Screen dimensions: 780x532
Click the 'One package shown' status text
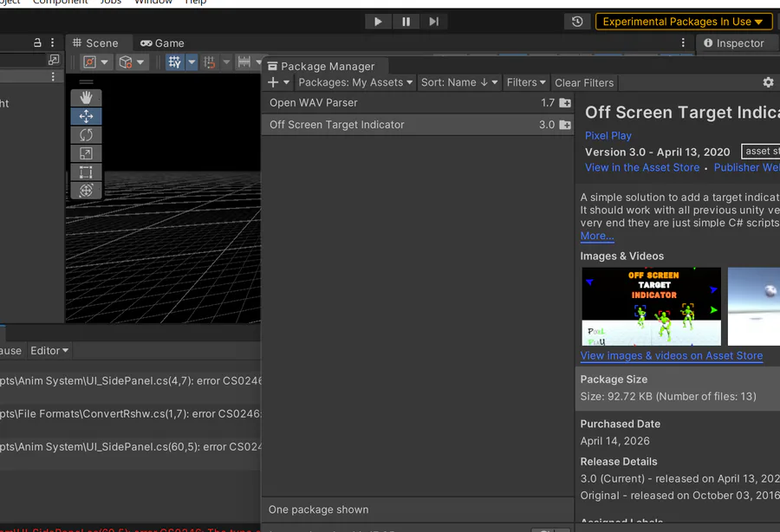click(x=318, y=509)
